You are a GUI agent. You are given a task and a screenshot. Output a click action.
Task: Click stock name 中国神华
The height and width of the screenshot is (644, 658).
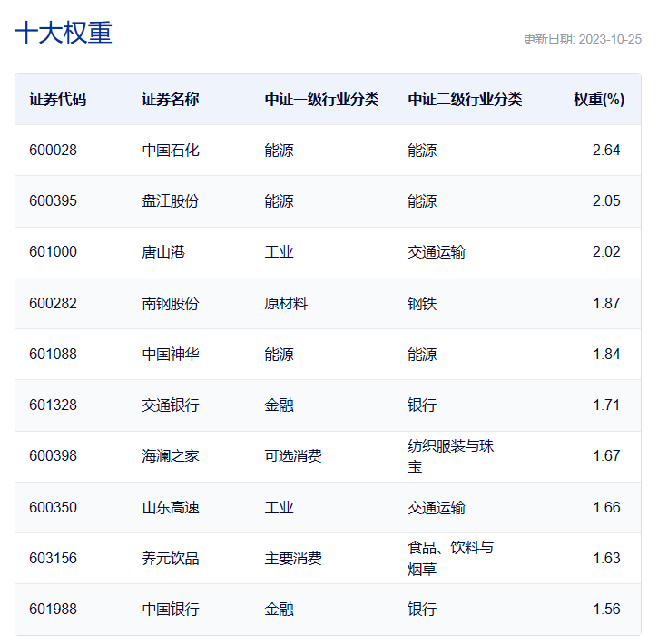(171, 355)
